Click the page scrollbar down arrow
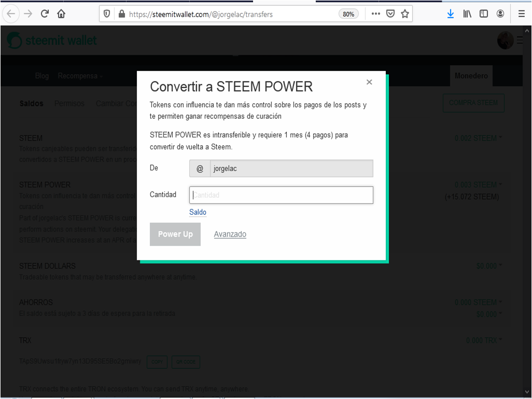This screenshot has height=399, width=532. (527, 392)
